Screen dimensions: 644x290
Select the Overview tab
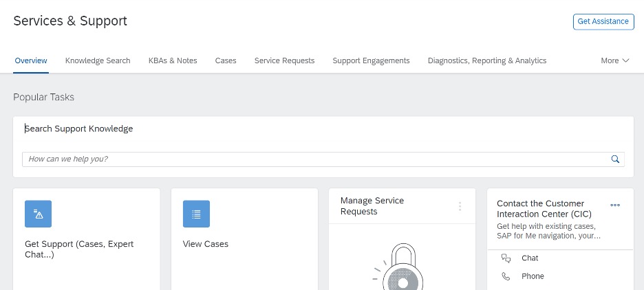tap(31, 60)
